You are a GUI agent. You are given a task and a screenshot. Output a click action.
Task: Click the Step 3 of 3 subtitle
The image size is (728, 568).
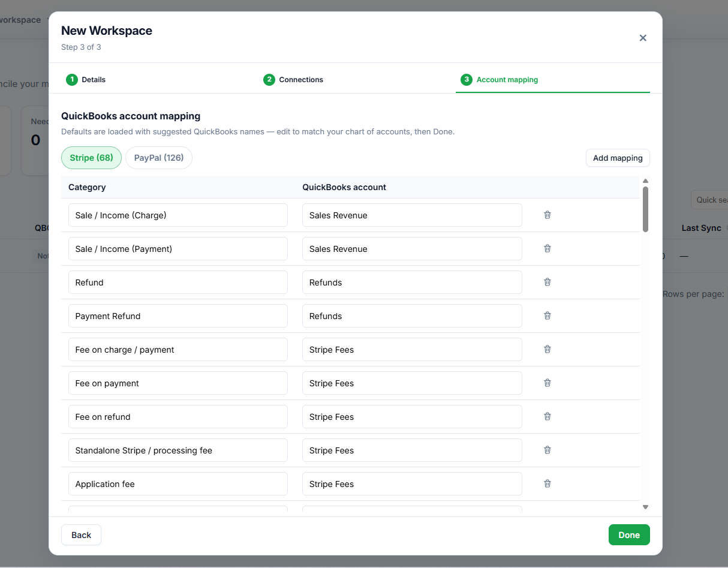point(81,47)
